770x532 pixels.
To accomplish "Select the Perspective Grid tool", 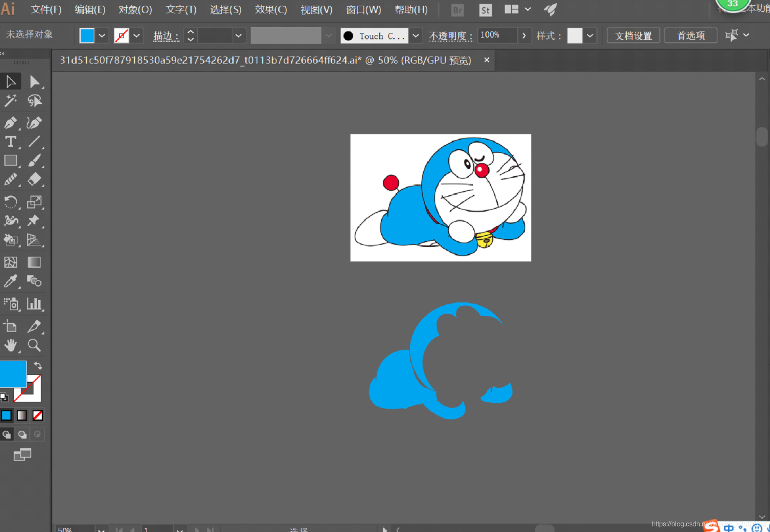I will (x=34, y=240).
